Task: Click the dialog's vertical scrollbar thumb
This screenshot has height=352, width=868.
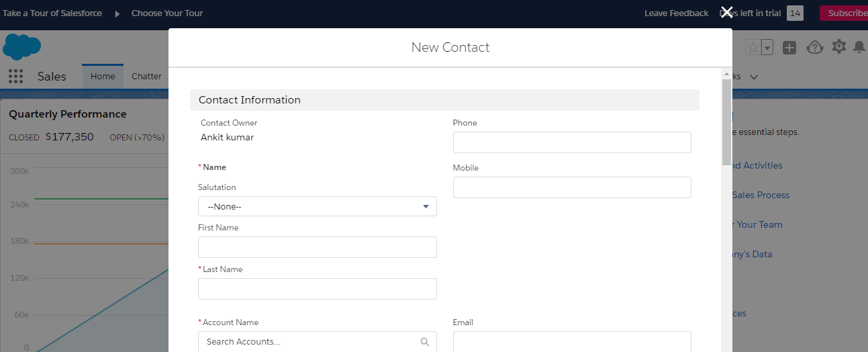Action: [726, 122]
